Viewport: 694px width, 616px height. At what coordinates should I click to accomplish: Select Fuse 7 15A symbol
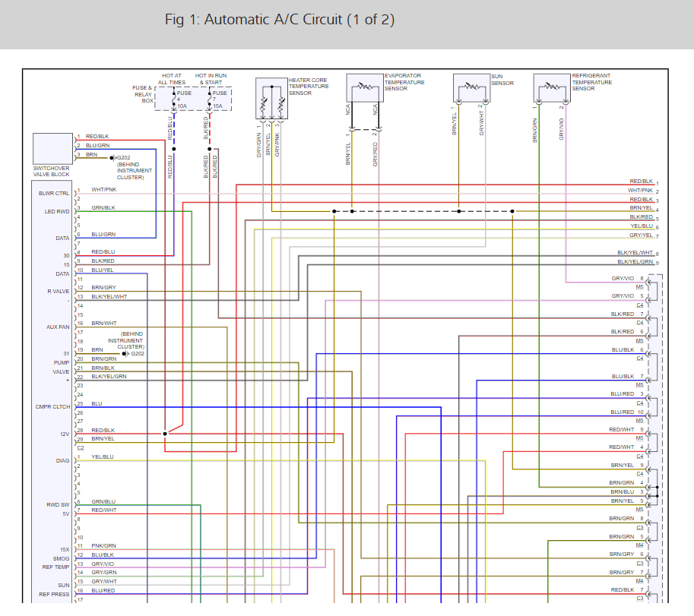click(209, 100)
